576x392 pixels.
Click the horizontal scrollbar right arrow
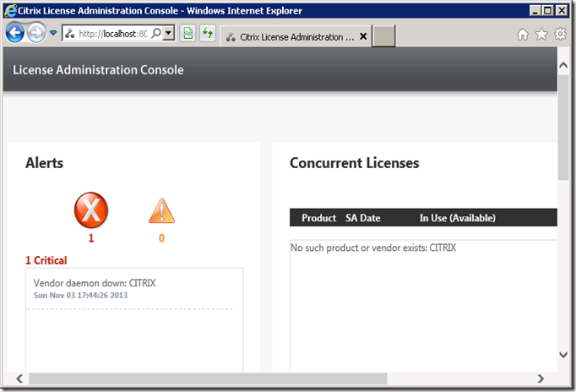tap(542, 378)
